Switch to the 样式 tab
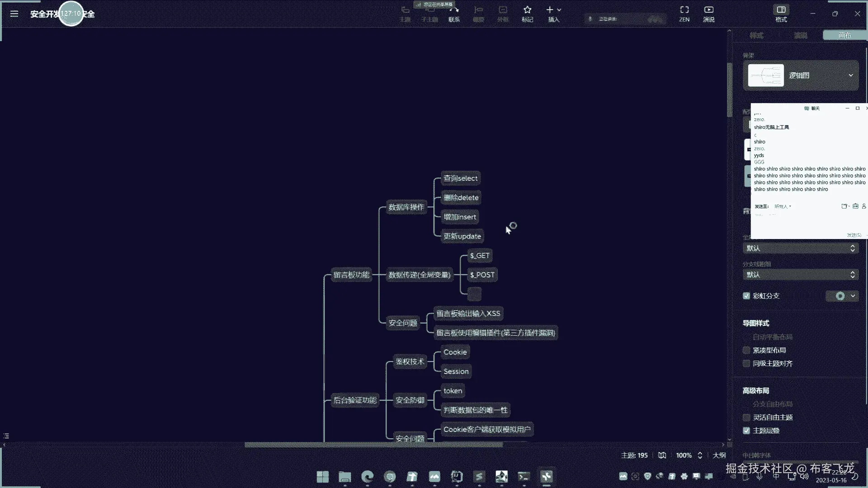The width and height of the screenshot is (868, 488). point(756,35)
